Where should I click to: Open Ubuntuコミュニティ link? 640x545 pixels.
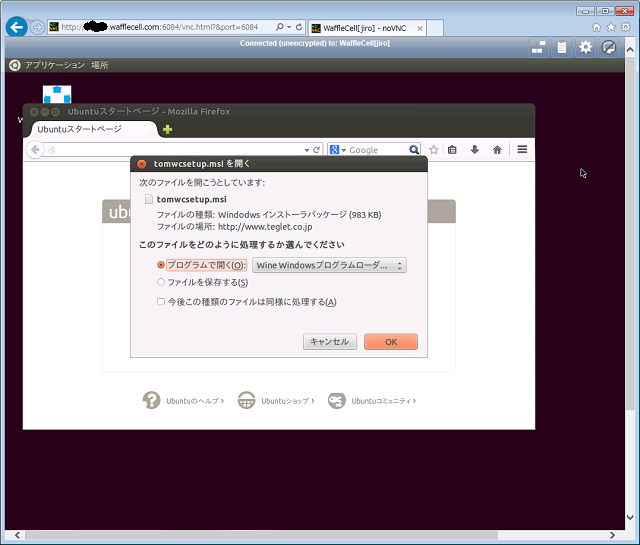click(x=384, y=401)
